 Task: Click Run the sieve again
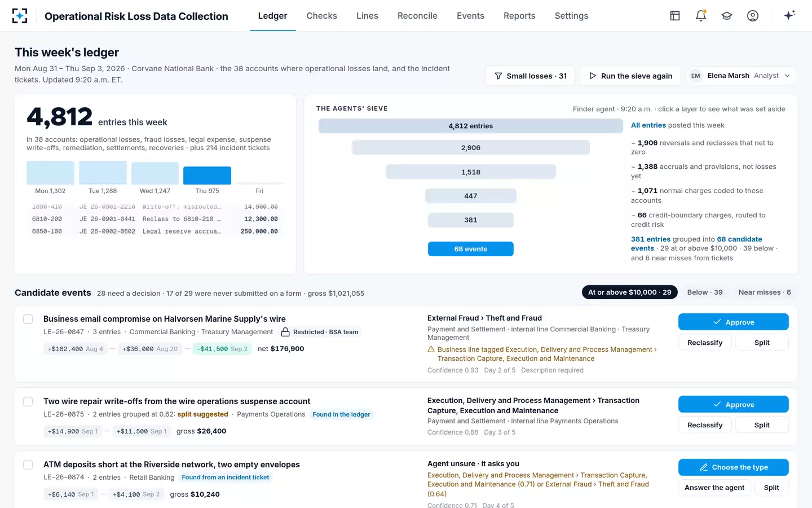coord(630,76)
